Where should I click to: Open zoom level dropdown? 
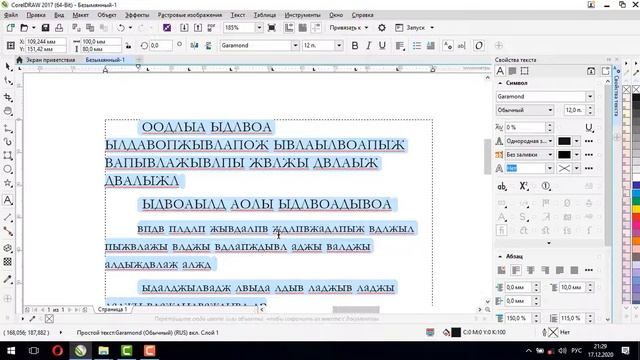(259, 28)
